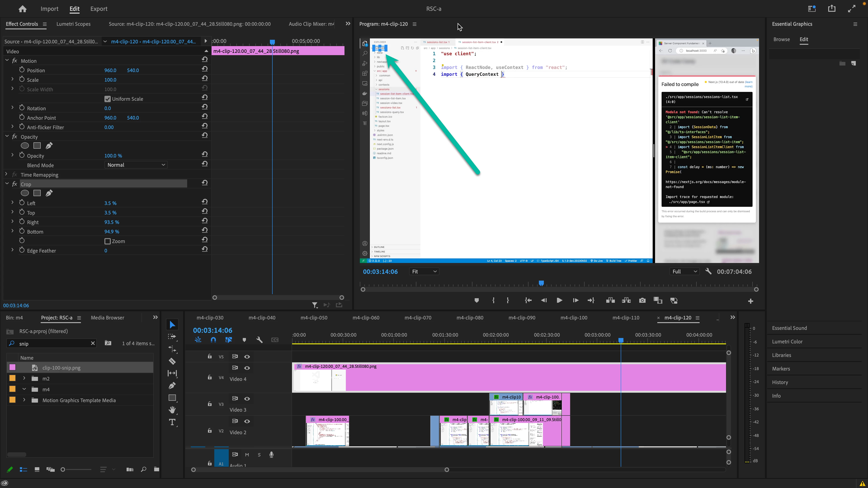Switch to the Lumetri Scopes tab

pyautogui.click(x=73, y=24)
